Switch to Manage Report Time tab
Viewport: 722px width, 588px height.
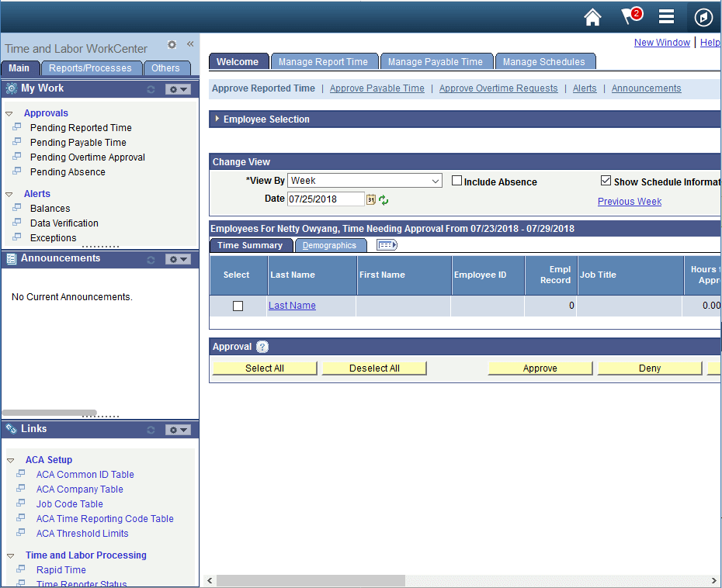coord(323,62)
